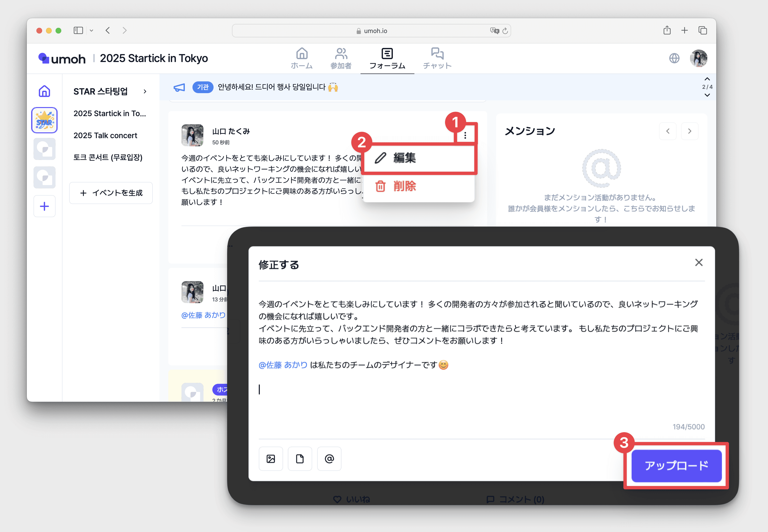Click the three-dot post options icon
This screenshot has height=532, width=768.
coord(465,135)
